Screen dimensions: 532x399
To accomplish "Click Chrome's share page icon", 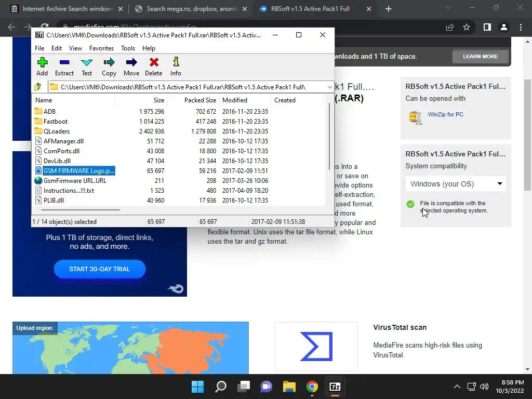I will (x=450, y=27).
